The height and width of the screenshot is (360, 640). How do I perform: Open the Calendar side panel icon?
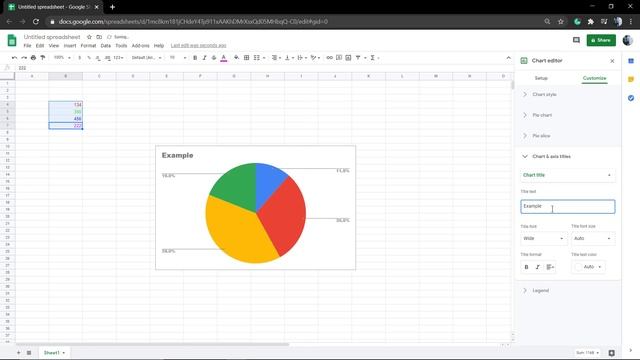tap(631, 61)
